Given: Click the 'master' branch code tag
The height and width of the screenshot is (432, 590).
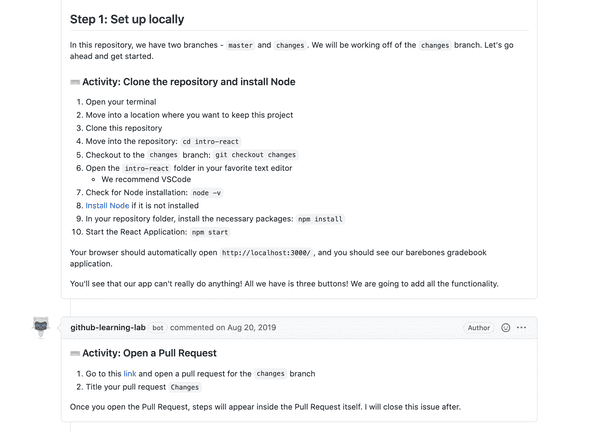Looking at the screenshot, I should pyautogui.click(x=240, y=45).
